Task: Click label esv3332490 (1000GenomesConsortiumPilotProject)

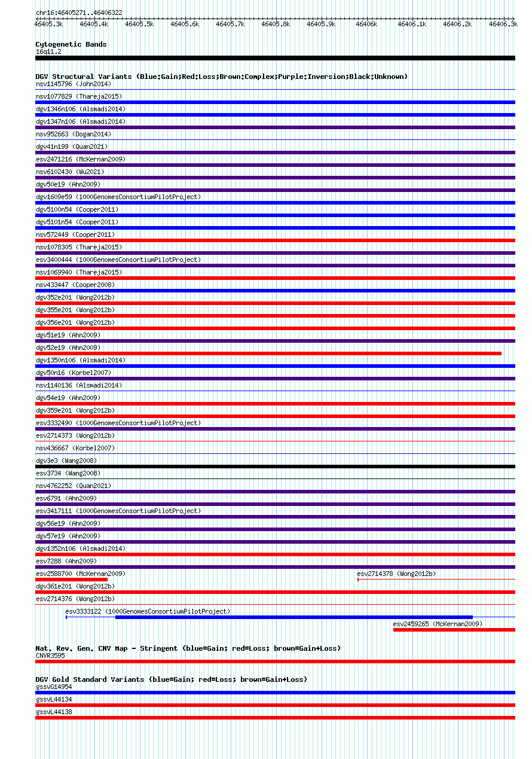Action: tap(118, 423)
